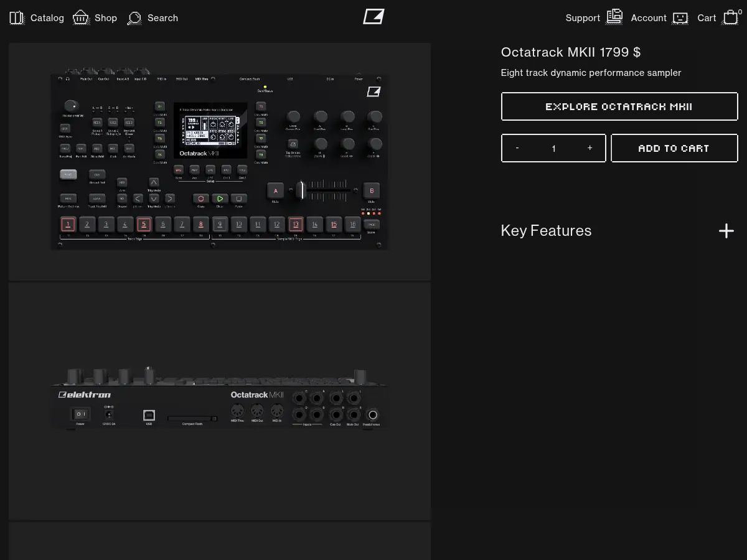Expand the Key Features section

(x=726, y=230)
